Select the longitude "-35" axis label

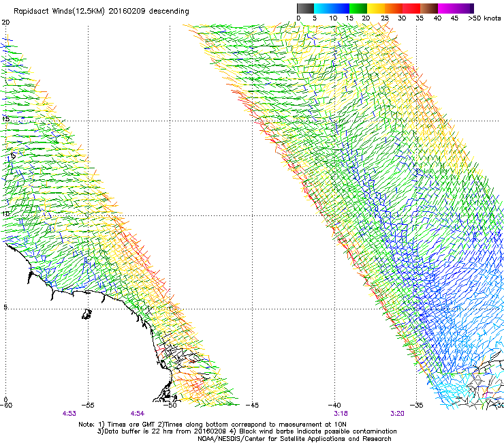coord(417,405)
